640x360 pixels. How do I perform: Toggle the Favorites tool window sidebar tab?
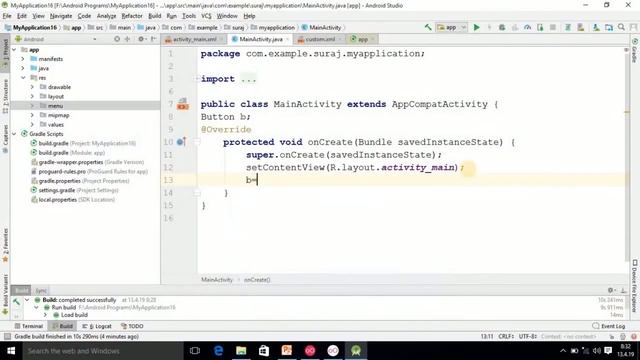point(5,245)
